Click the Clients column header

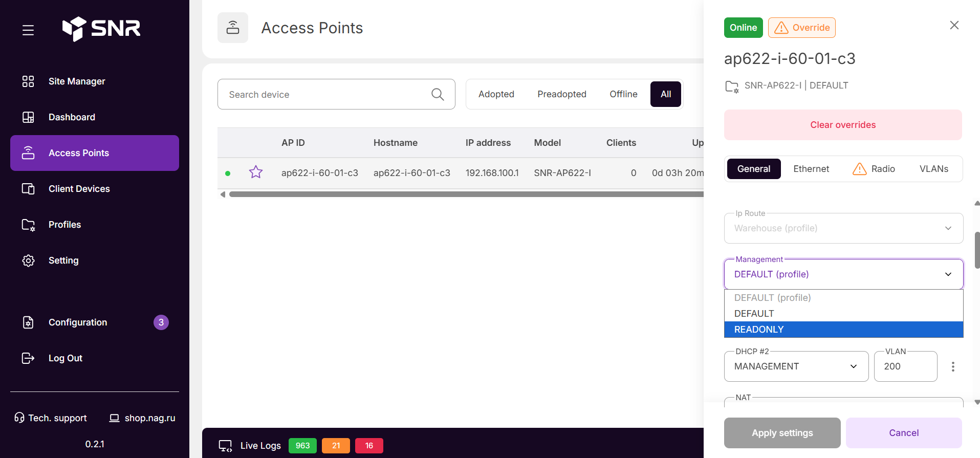click(x=621, y=143)
